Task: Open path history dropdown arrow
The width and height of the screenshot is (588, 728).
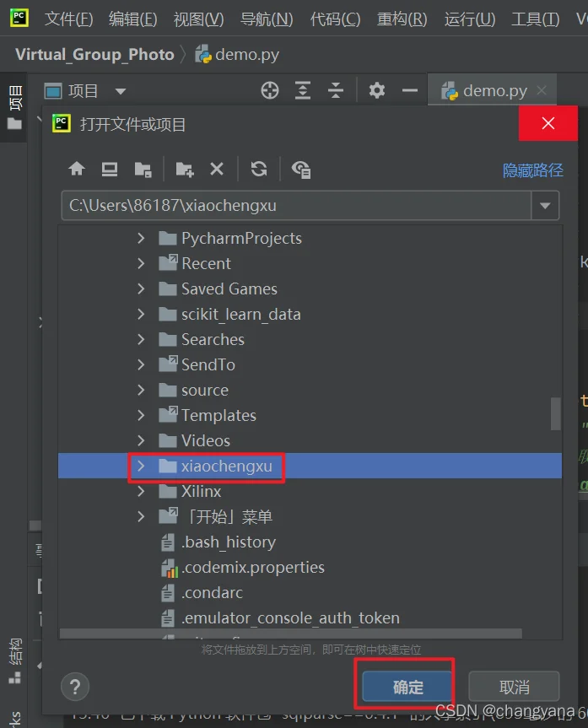Action: (545, 205)
